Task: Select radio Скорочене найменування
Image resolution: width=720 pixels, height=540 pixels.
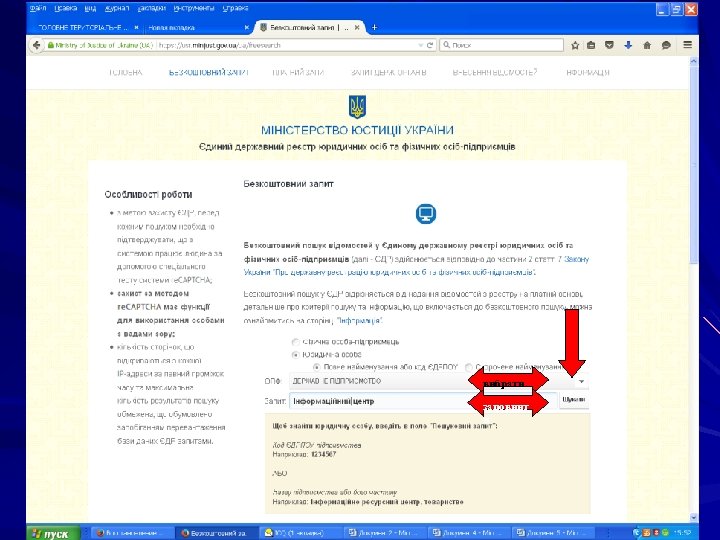Action: pos(469,367)
